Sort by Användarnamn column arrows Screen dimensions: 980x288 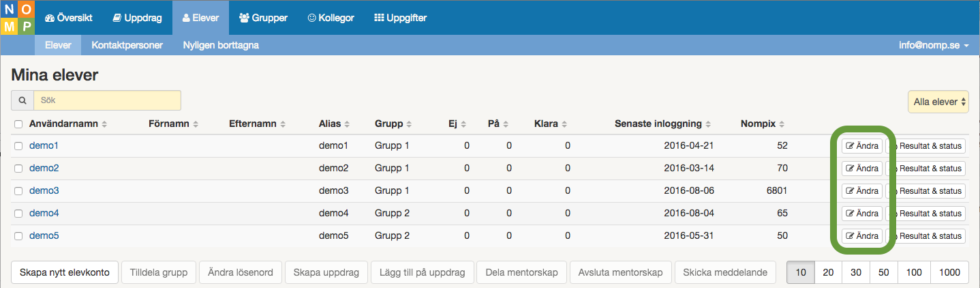pyautogui.click(x=105, y=124)
